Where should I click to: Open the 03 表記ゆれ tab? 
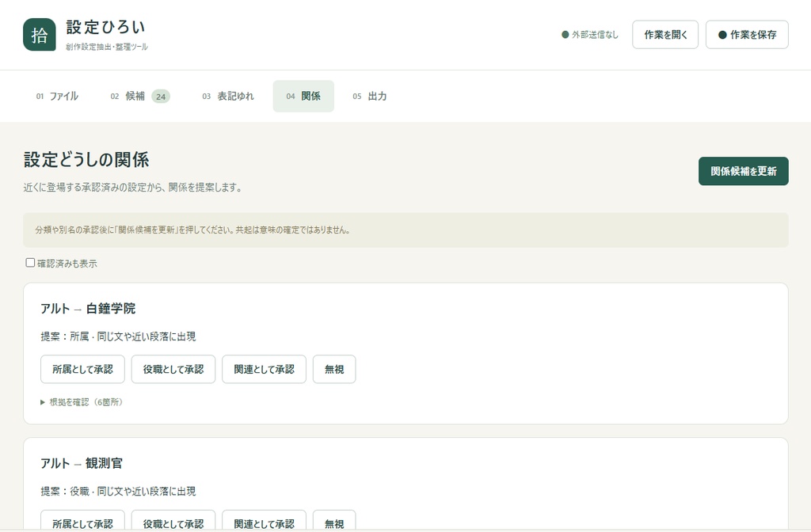tap(228, 96)
